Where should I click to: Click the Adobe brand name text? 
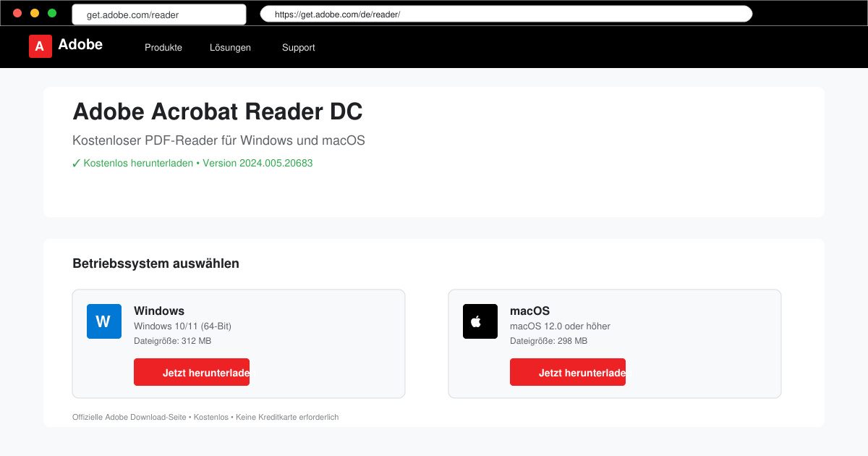80,45
